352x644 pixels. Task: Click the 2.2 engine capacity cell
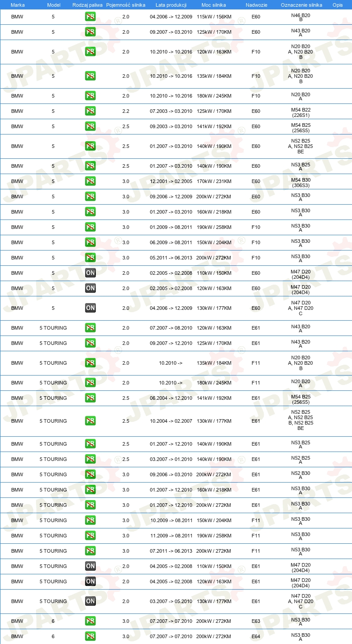(x=126, y=111)
